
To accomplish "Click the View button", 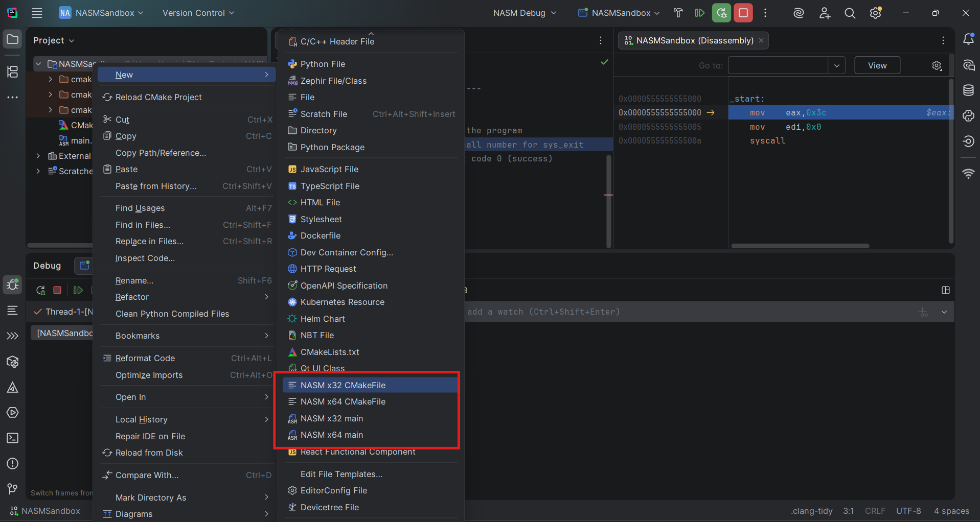I will click(877, 65).
